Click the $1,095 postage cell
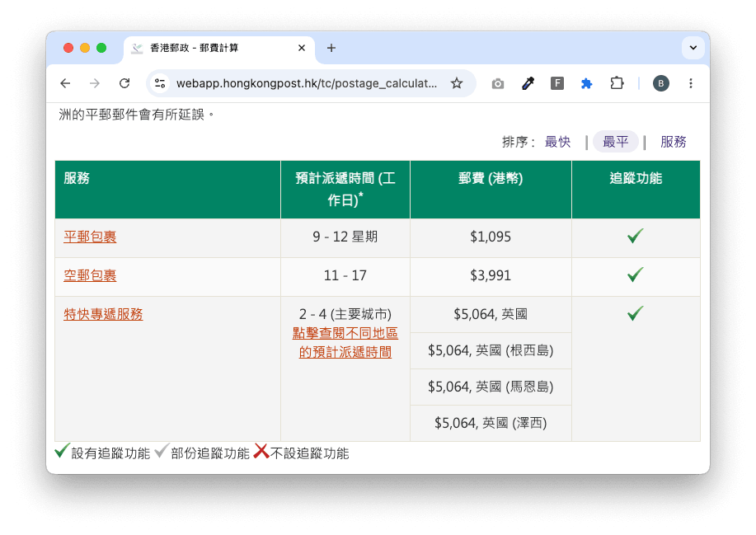 491,237
